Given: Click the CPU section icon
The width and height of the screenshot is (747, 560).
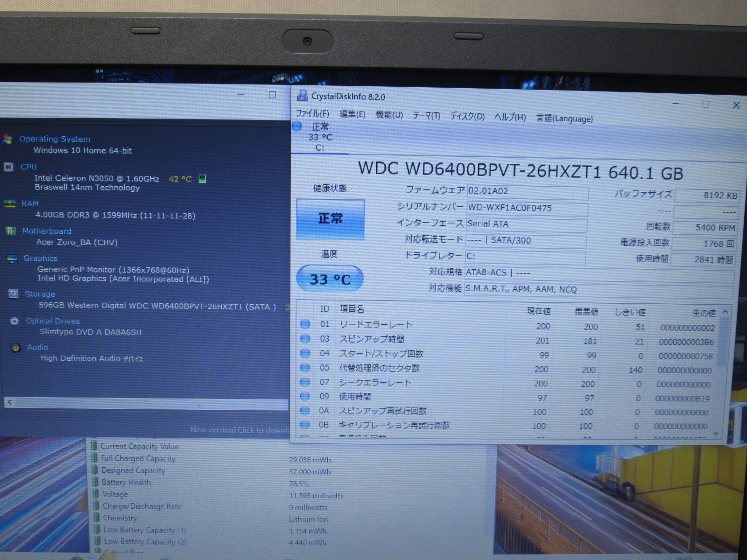Looking at the screenshot, I should 8,167.
